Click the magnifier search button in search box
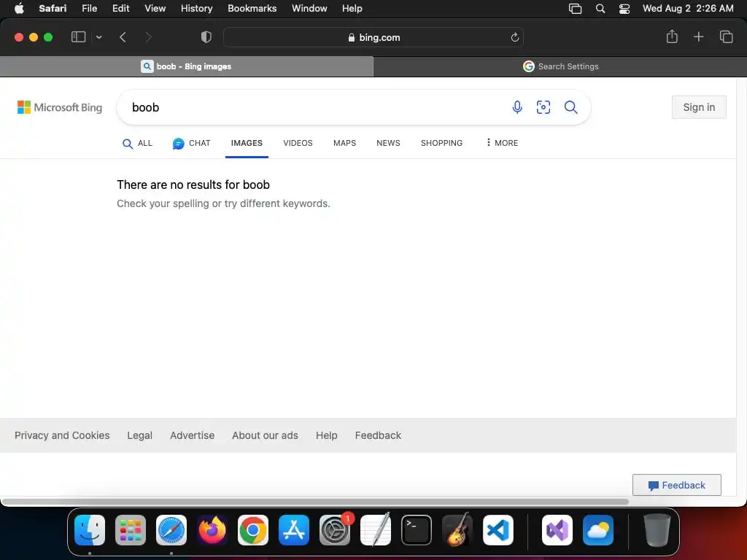The height and width of the screenshot is (560, 747). [x=570, y=107]
